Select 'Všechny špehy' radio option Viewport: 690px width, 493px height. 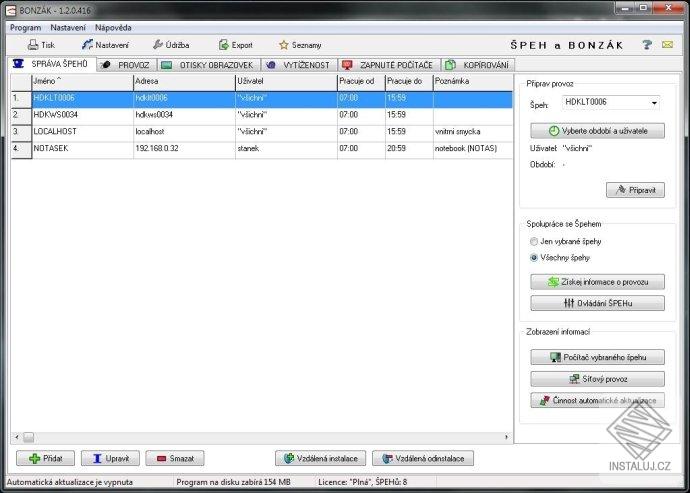click(534, 258)
